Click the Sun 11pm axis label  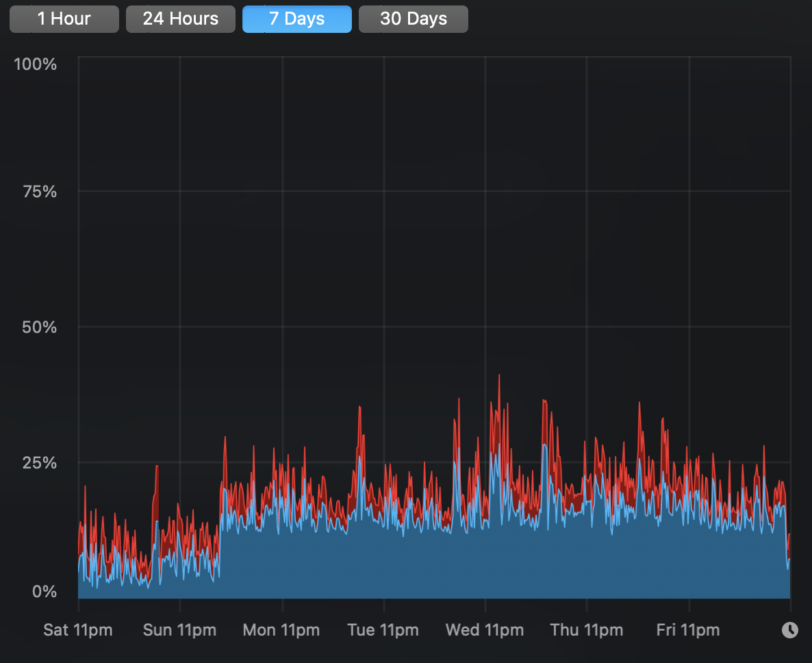coord(179,629)
